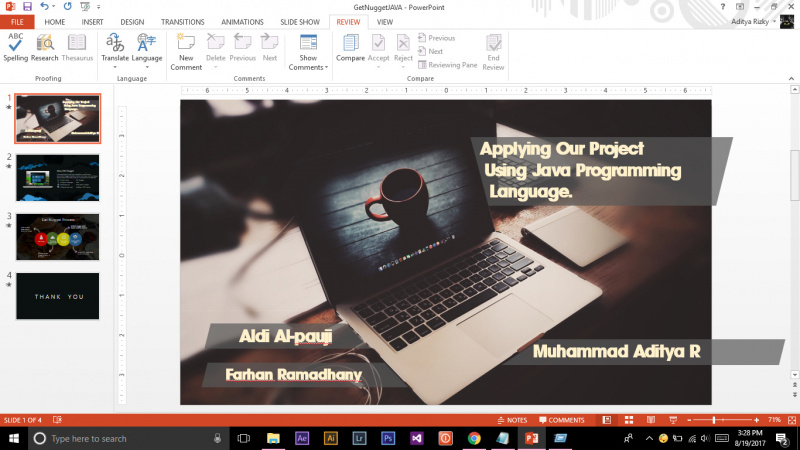
Task: Toggle the Notes pane
Action: [x=512, y=420]
